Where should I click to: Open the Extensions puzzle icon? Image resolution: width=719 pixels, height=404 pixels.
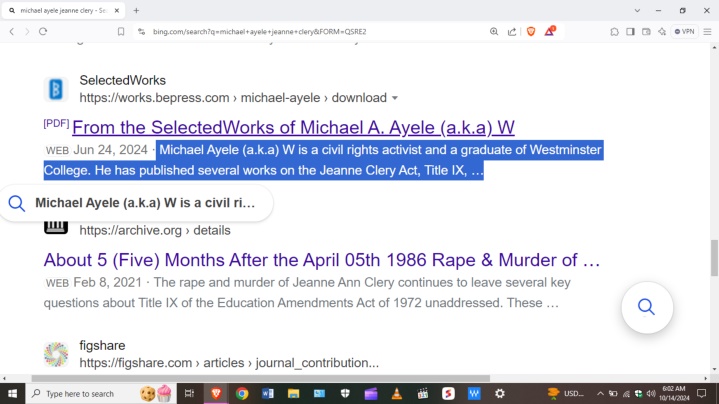tap(614, 32)
